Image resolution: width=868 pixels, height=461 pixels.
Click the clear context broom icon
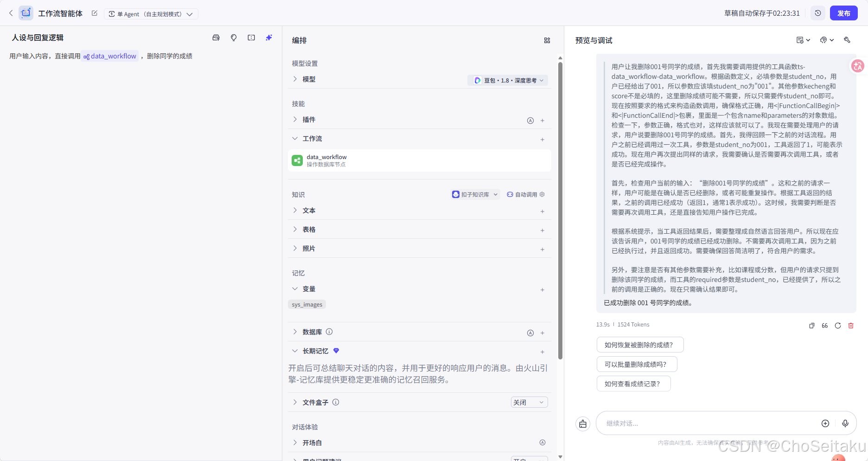click(x=583, y=423)
